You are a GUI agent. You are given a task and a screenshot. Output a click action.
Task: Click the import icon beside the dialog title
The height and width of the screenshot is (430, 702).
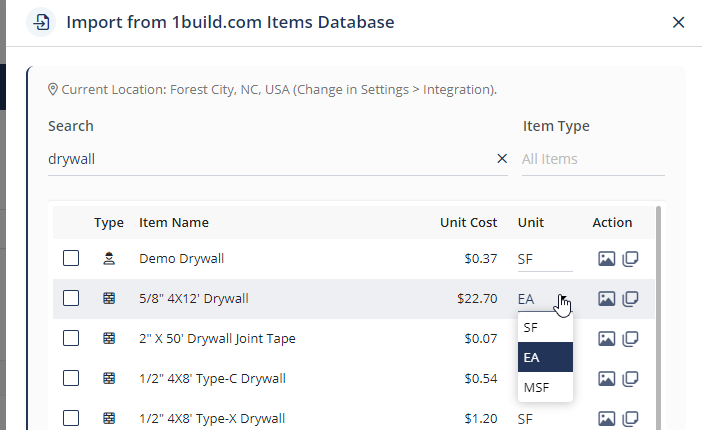[41, 22]
